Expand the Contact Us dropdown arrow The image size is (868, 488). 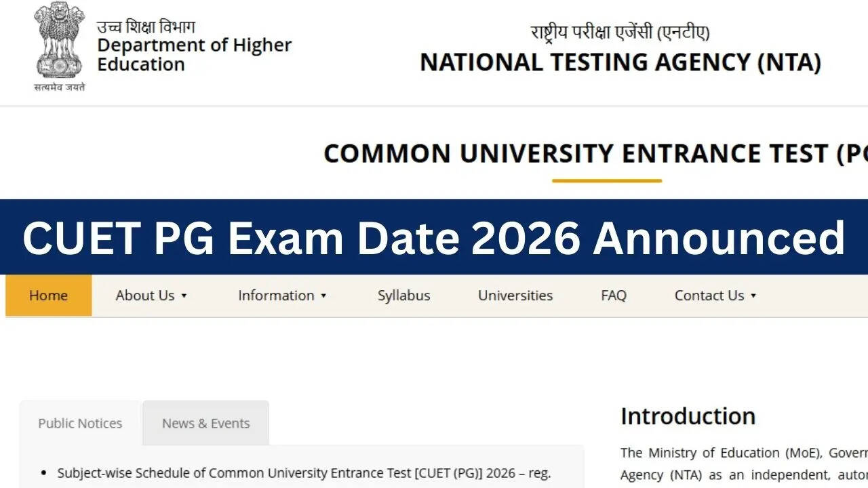[753, 296]
